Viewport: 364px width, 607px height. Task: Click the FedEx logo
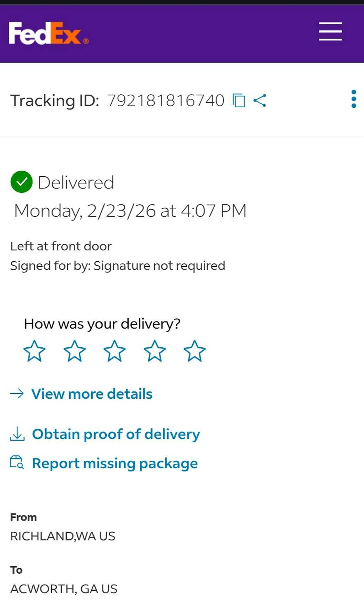tap(48, 33)
